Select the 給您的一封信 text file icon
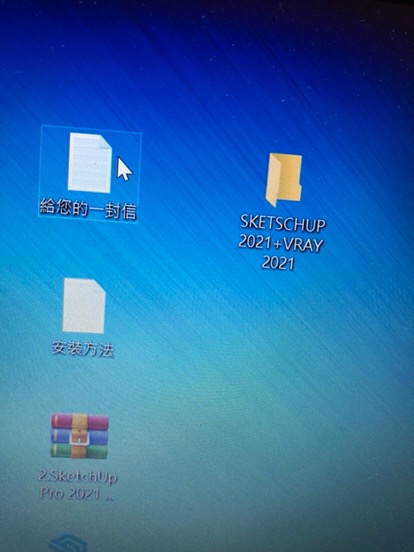 89,163
